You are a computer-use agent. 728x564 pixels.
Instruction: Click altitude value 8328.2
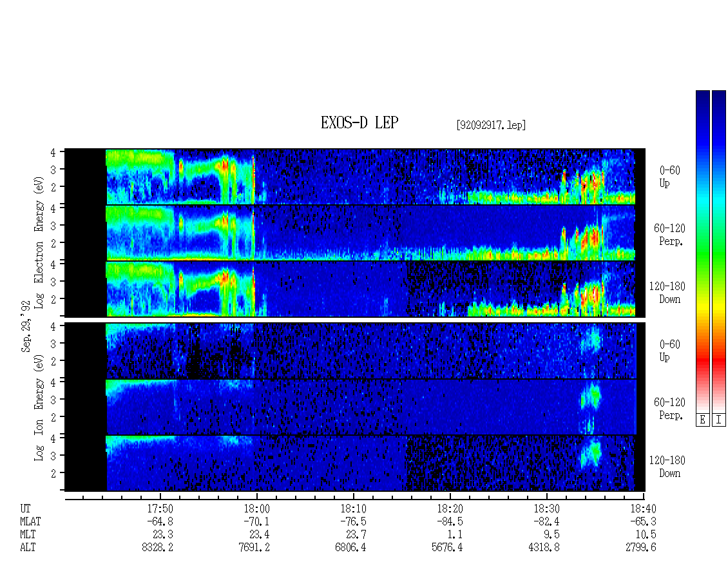[157, 547]
